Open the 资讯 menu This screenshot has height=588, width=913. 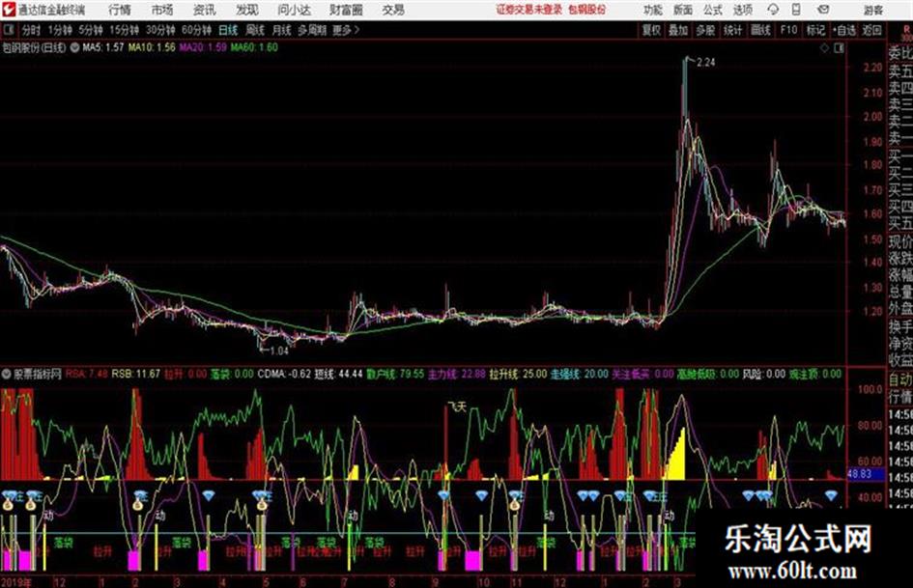tap(204, 10)
